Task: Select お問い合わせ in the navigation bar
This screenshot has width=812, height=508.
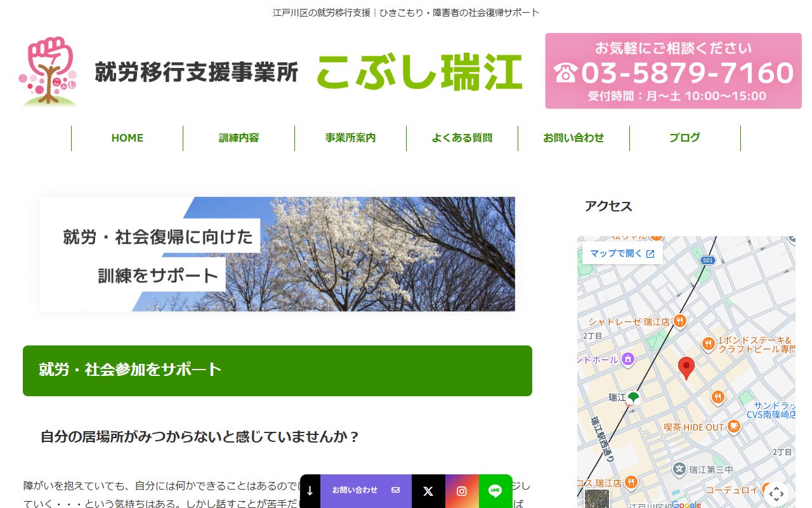Action: coord(574,138)
